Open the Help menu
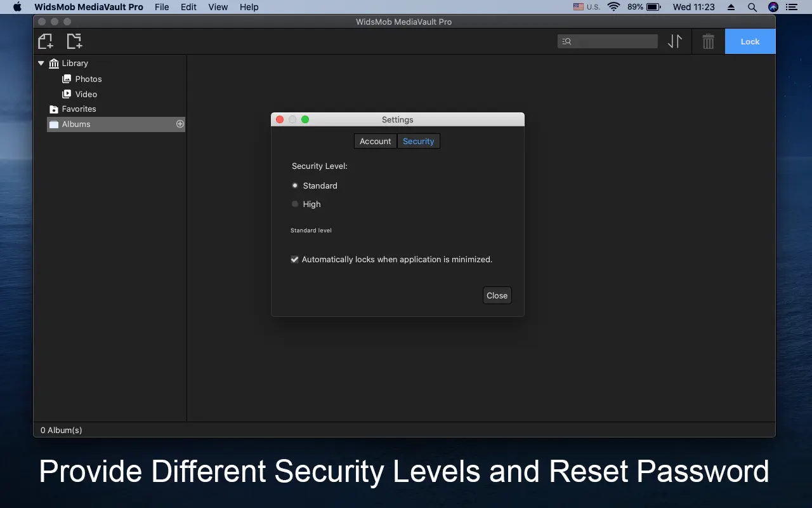Image resolution: width=812 pixels, height=508 pixels. (x=249, y=7)
